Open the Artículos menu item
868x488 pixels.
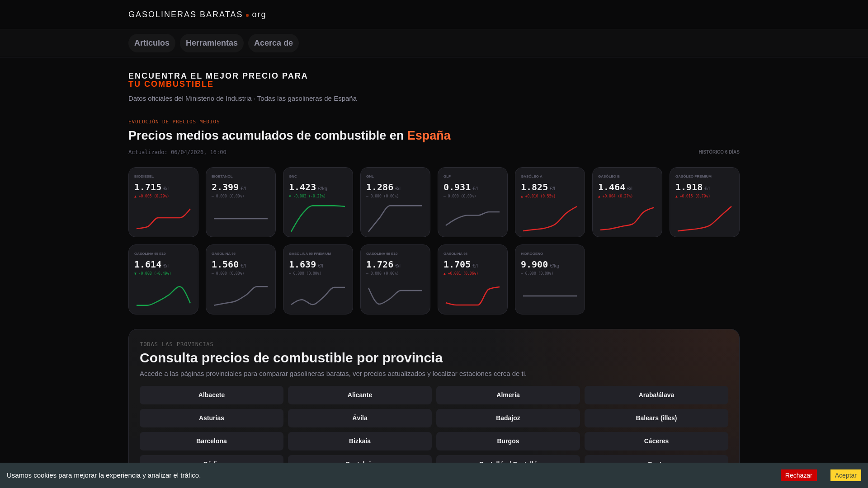(x=152, y=43)
